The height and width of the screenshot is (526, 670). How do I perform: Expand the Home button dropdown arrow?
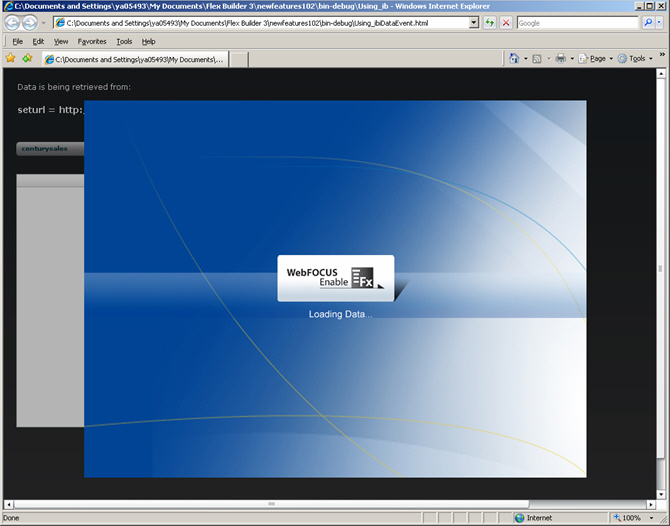tap(526, 59)
